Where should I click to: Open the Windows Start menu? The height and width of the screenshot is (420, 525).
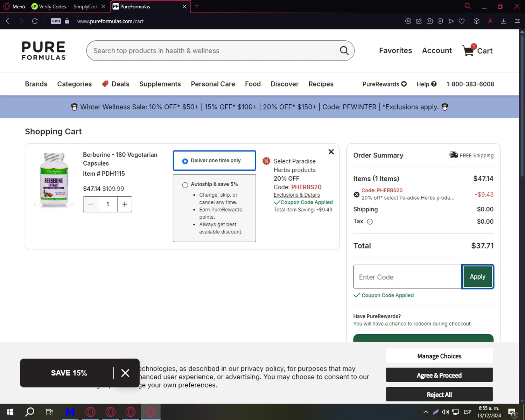[10, 412]
